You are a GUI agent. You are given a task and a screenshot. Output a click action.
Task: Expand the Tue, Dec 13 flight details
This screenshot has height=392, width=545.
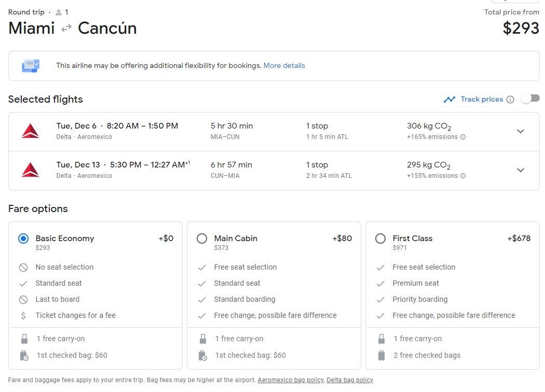tap(520, 171)
